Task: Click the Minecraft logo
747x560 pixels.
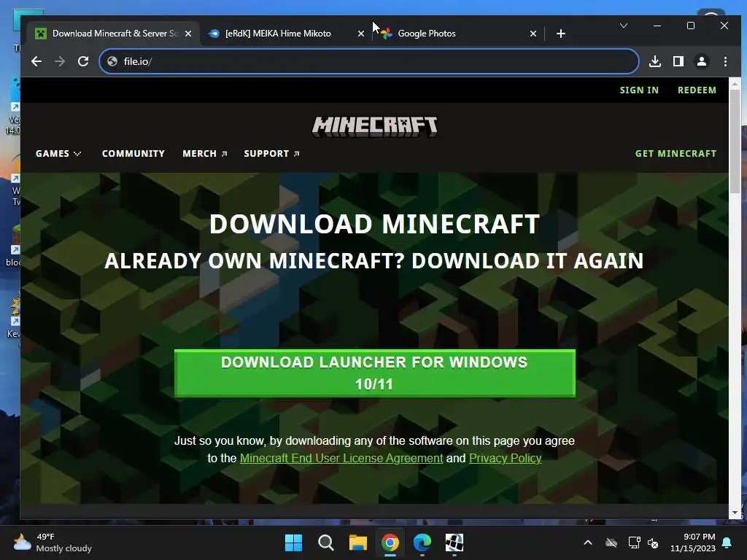Action: coord(374,126)
